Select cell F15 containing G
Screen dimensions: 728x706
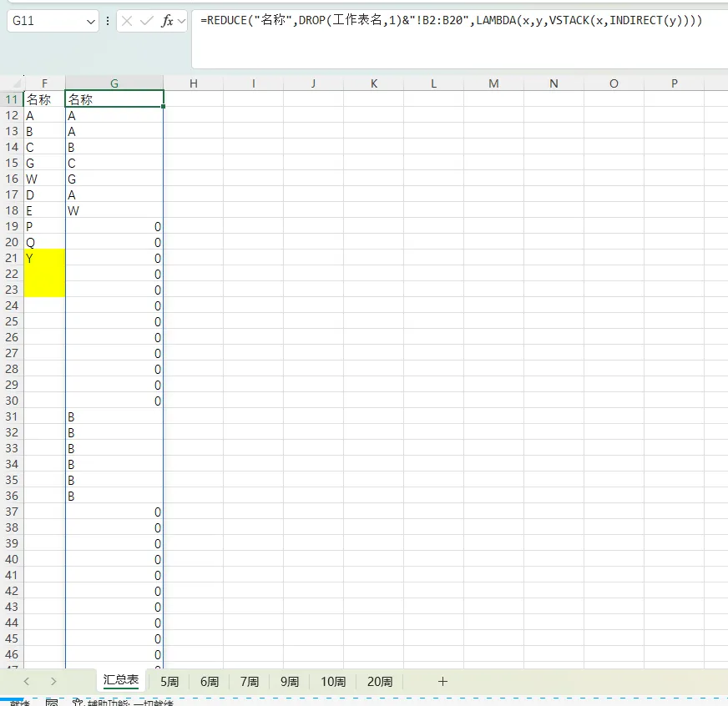(44, 163)
